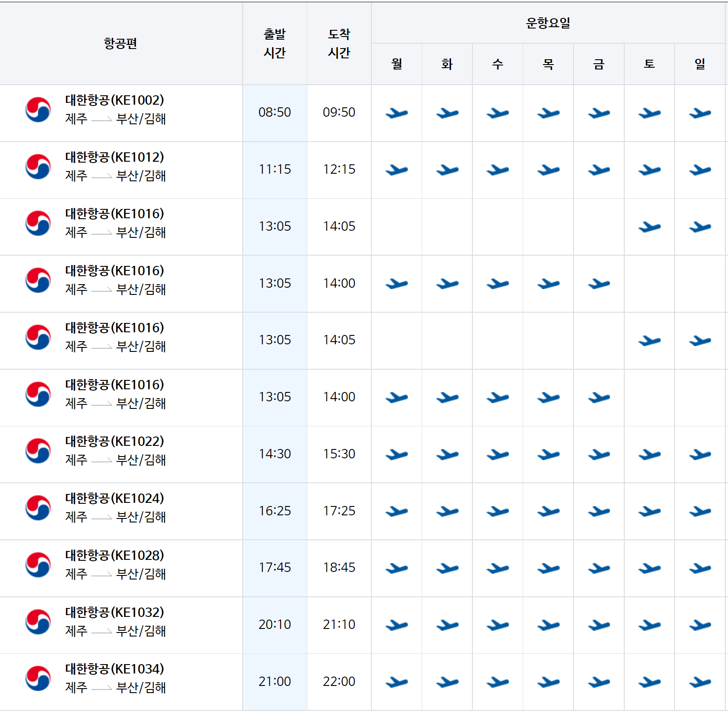The image size is (728, 714).
Task: Pick the 금 airplane icon for KE1032
Action: [599, 625]
